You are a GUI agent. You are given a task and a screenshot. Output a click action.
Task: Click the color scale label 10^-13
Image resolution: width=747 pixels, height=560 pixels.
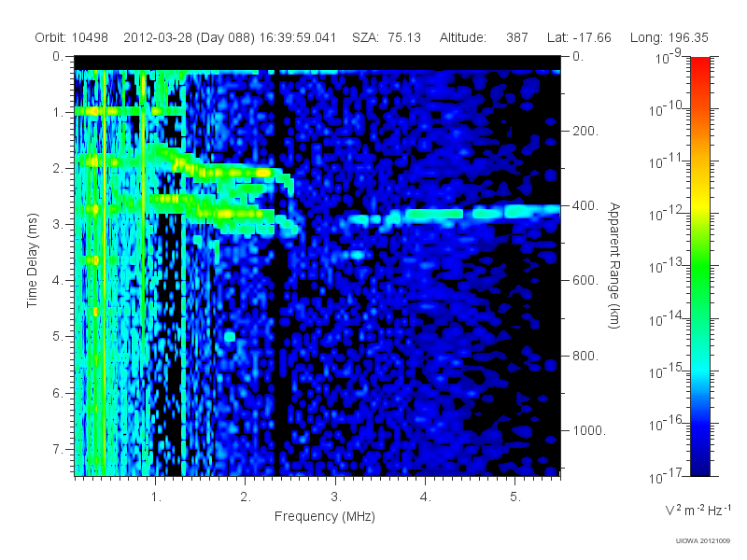(668, 266)
